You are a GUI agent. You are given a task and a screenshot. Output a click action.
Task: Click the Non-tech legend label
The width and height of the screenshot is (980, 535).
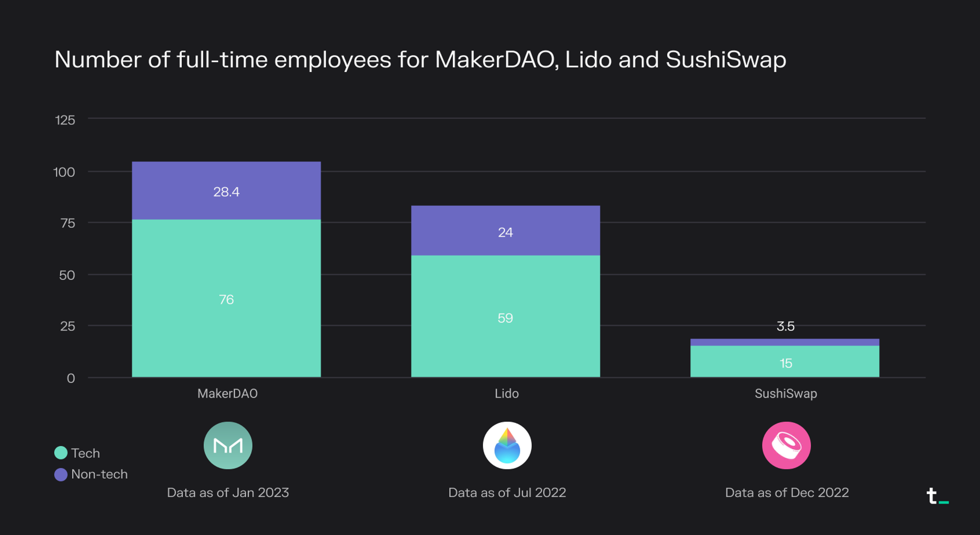tap(99, 474)
